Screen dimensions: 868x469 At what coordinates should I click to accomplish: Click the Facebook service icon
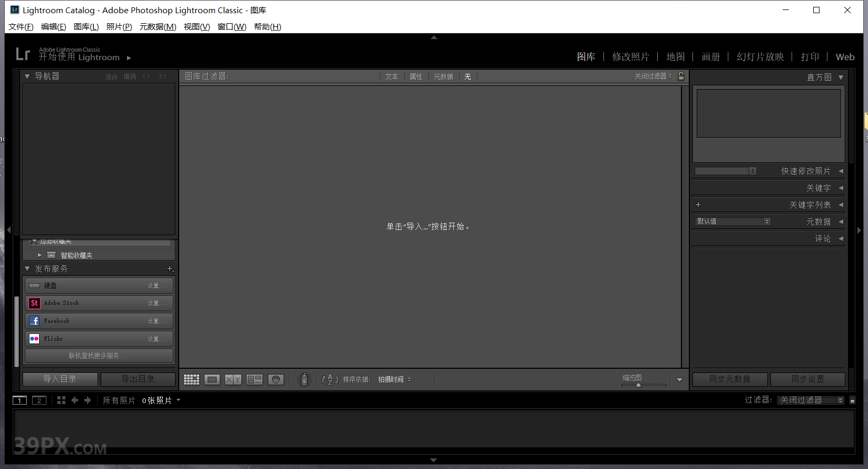coord(34,321)
